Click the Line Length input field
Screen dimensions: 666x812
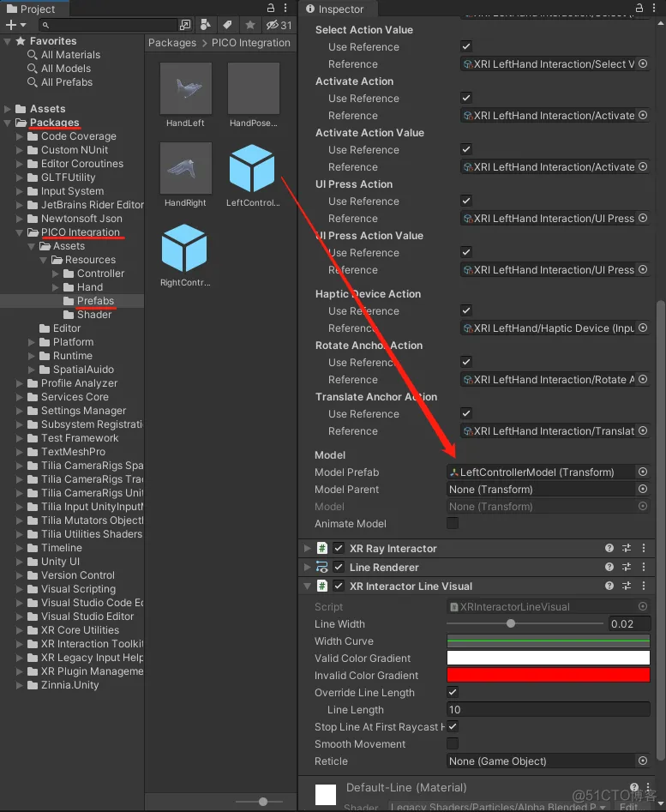coord(548,709)
